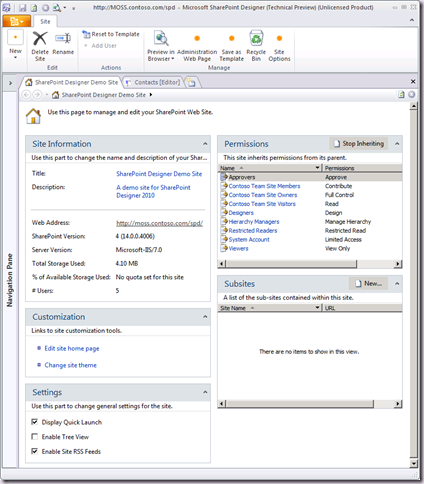
Task: Open the orange File application button
Action: (x=16, y=22)
